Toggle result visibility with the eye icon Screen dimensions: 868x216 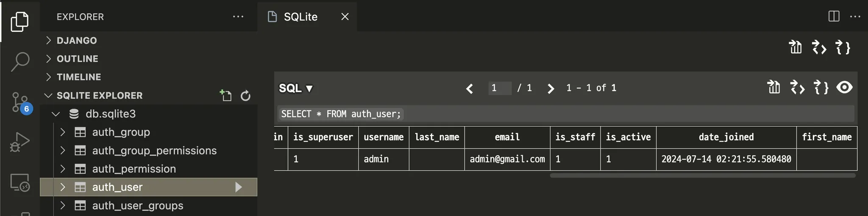click(844, 87)
